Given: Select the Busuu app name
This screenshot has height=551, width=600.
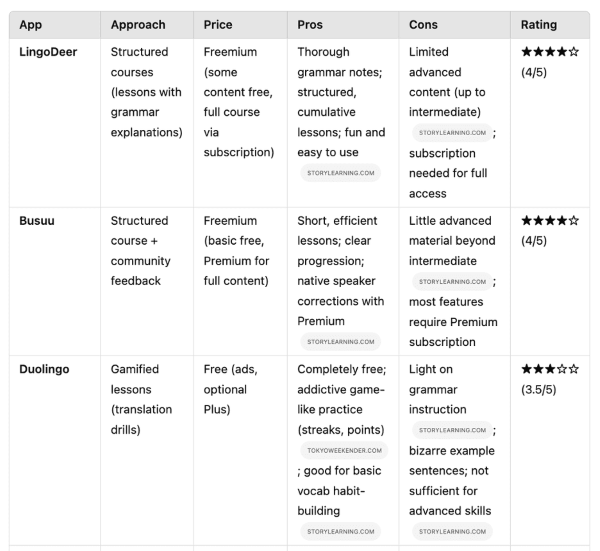Looking at the screenshot, I should pyautogui.click(x=37, y=221).
